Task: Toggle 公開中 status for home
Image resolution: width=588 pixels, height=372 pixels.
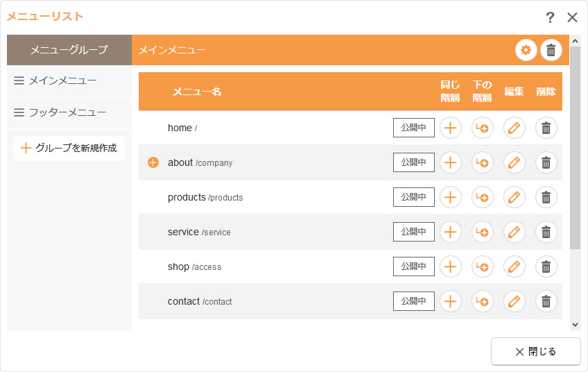Action: tap(413, 128)
